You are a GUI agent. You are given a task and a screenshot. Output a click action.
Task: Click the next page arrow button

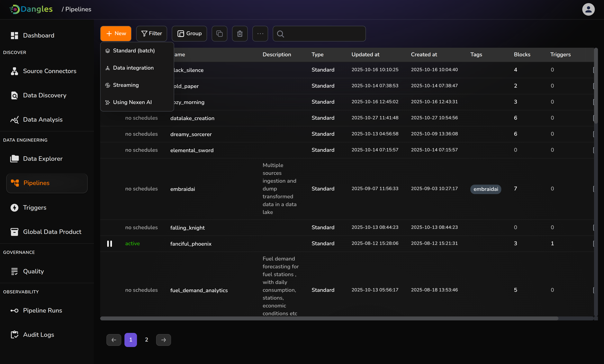tap(163, 340)
